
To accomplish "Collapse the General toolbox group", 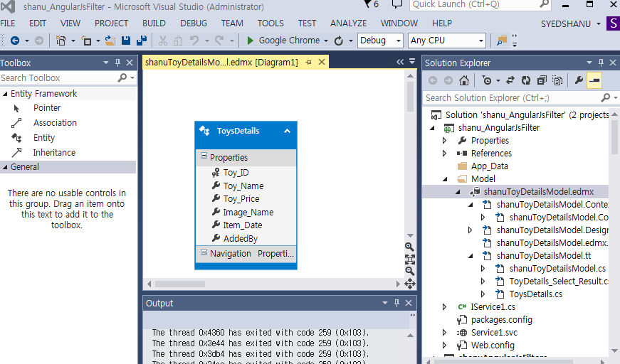I will tap(5, 167).
